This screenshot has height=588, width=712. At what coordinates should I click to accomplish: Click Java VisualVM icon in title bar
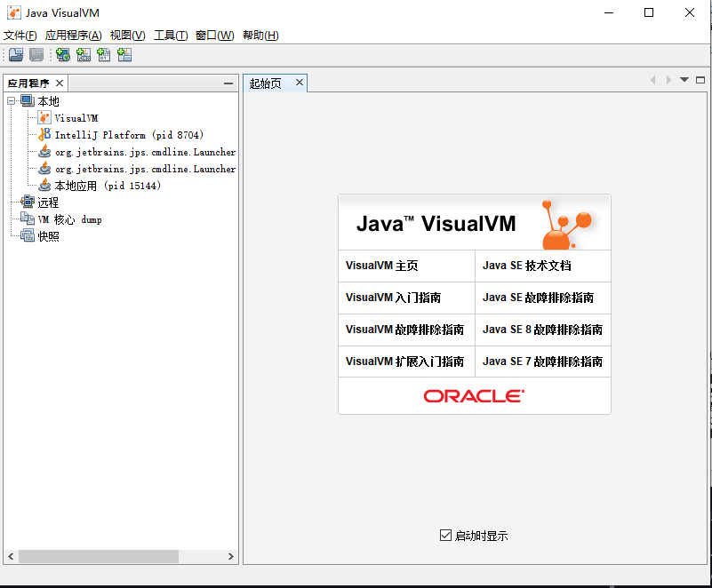point(14,12)
